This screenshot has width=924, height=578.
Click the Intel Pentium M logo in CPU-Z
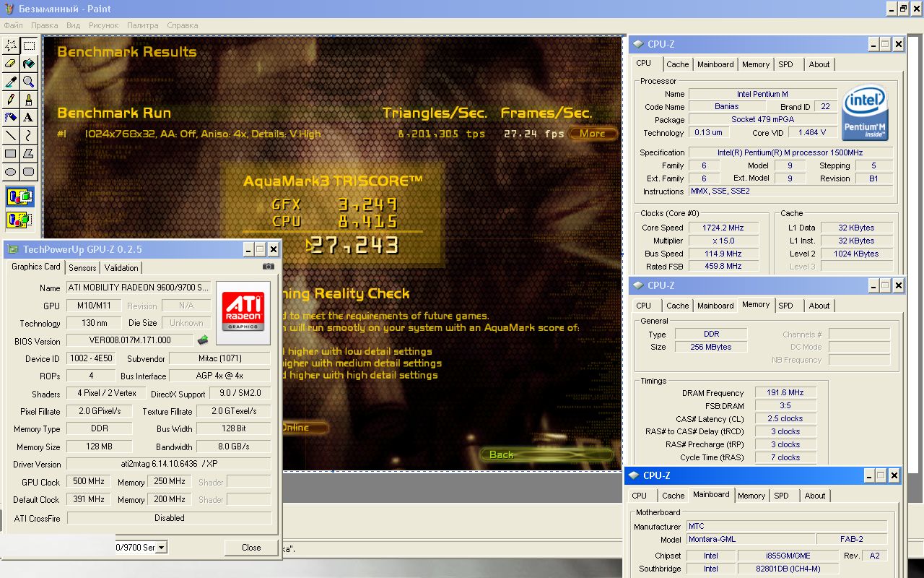coord(865,113)
